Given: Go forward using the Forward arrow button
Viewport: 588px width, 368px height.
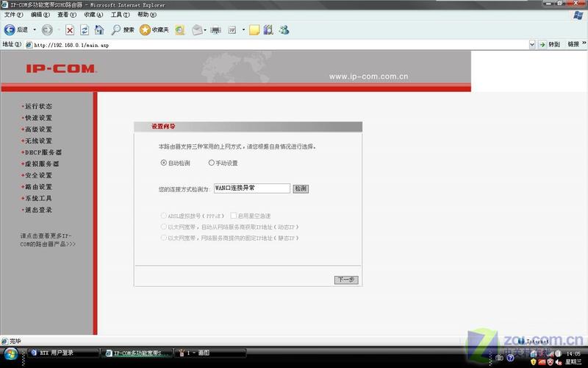Looking at the screenshot, I should click(x=47, y=29).
